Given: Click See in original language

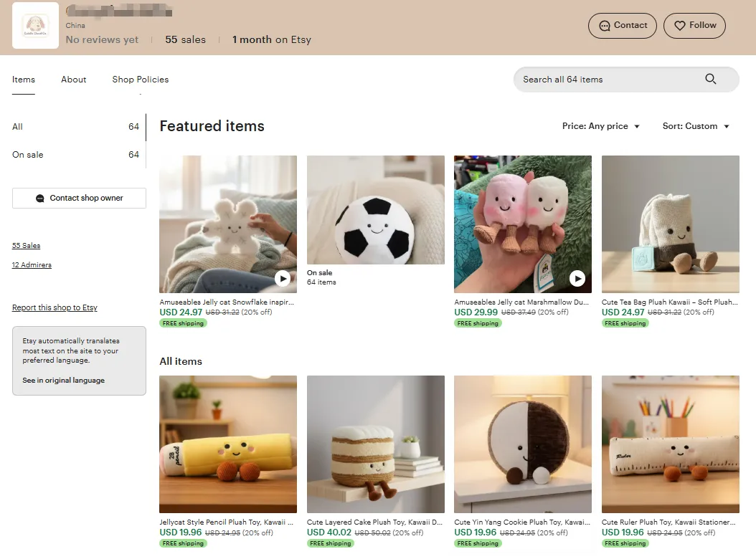Looking at the screenshot, I should tap(63, 381).
